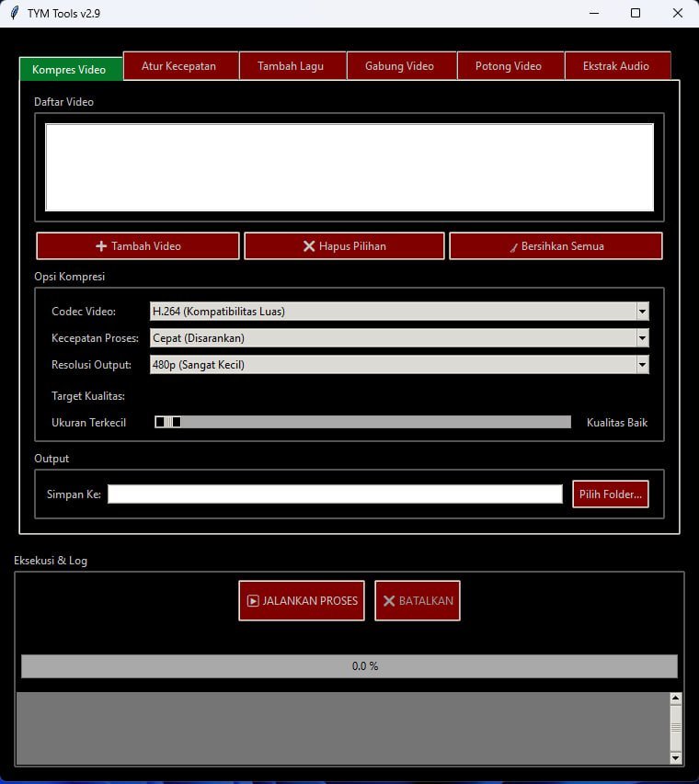Image resolution: width=699 pixels, height=784 pixels.
Task: Click the log scrollbar down arrow
Action: pyautogui.click(x=676, y=757)
